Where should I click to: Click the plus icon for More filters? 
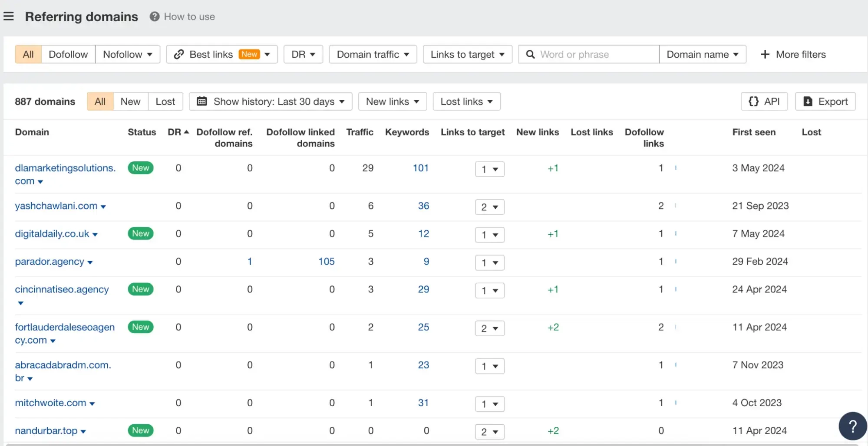(x=765, y=54)
